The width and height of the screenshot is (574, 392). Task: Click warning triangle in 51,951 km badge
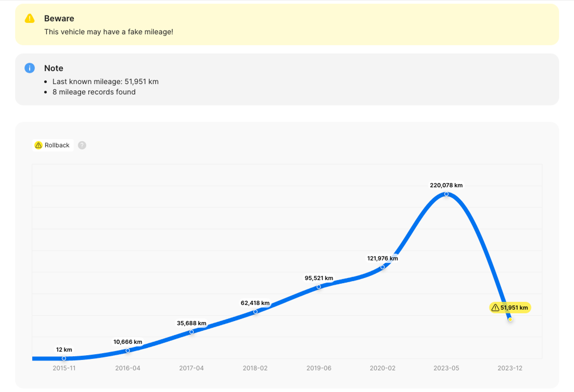click(495, 308)
